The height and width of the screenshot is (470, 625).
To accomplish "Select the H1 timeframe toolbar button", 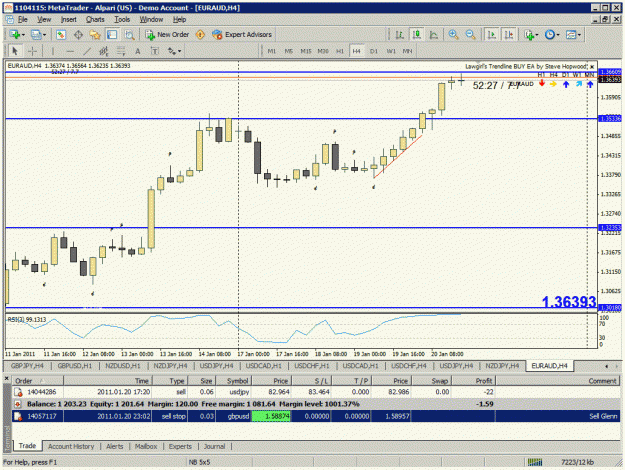I will [340, 51].
